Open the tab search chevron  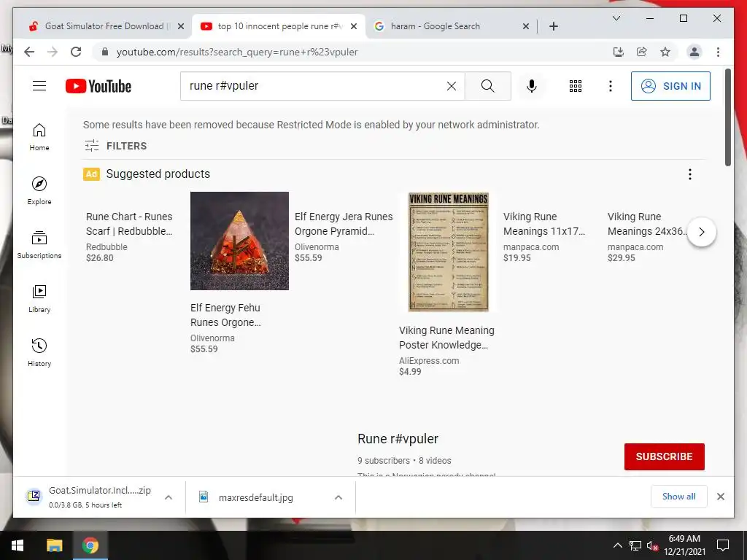(616, 18)
